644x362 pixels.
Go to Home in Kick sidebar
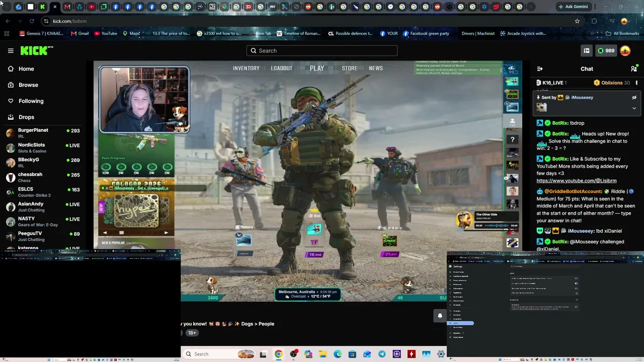click(x=26, y=69)
